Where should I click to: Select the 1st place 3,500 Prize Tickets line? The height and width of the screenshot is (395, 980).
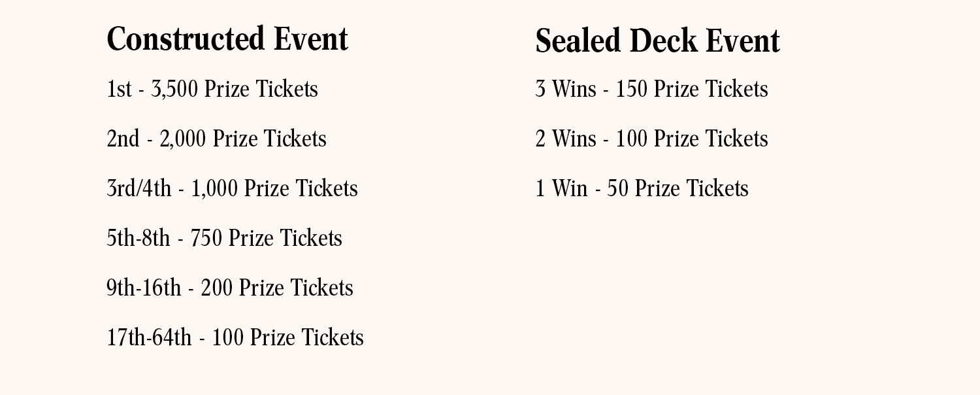point(212,89)
